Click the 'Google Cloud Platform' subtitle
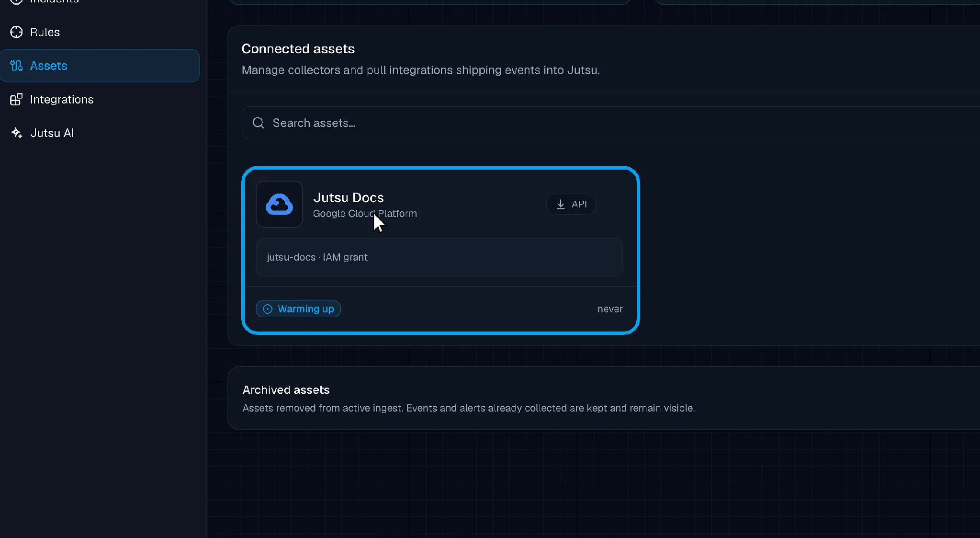 tap(365, 214)
